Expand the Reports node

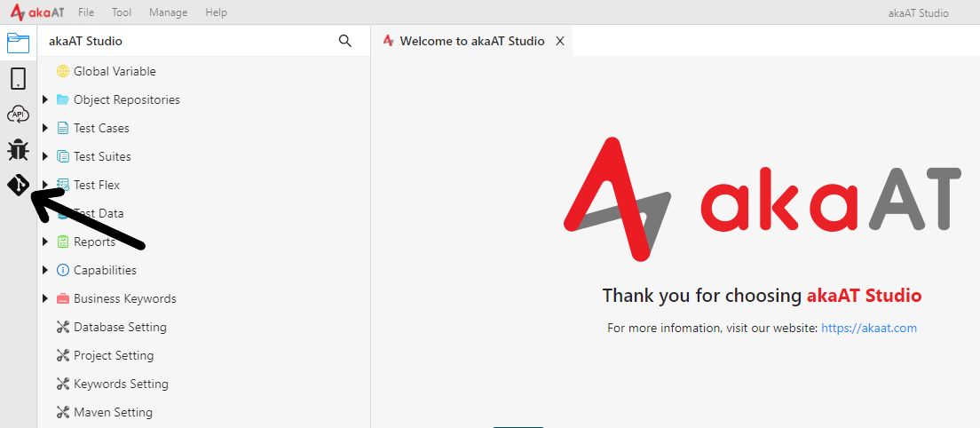coord(45,242)
